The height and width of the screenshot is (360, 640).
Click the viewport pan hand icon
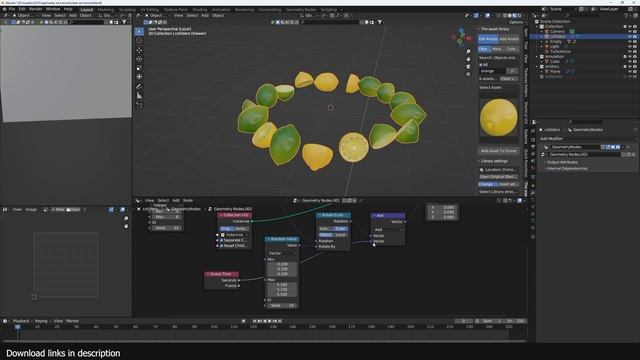[x=468, y=59]
